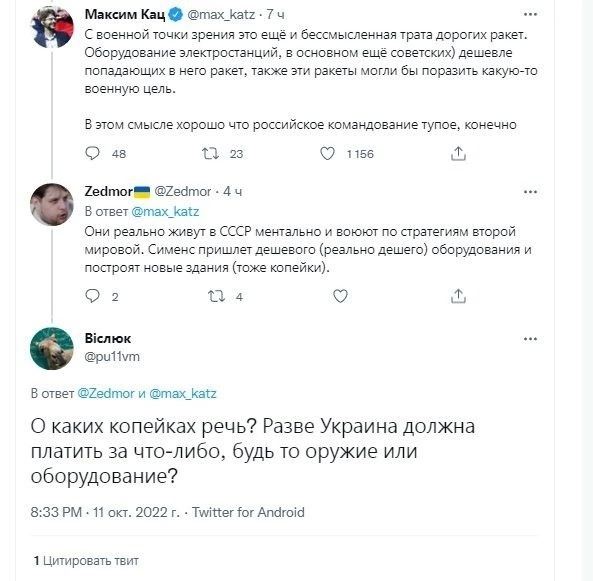Expand three-dot menu on Віслюк's tweet
The height and width of the screenshot is (581, 593).
[530, 339]
